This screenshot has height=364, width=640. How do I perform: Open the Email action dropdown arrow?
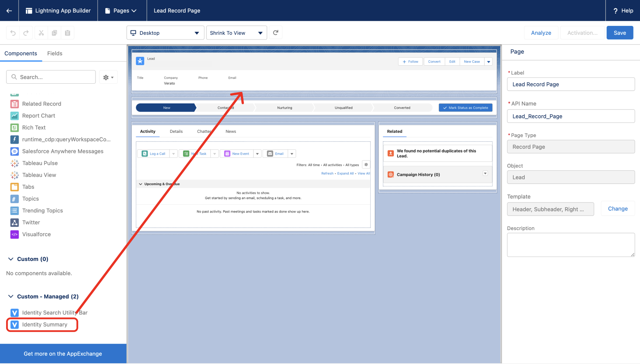(x=292, y=154)
